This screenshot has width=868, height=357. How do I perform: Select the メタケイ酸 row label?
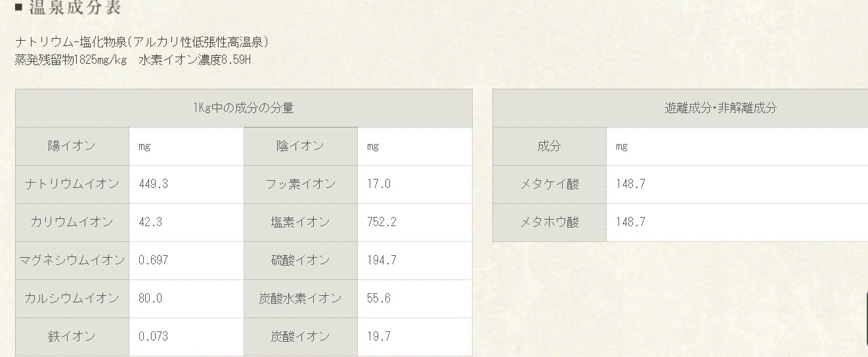point(550,184)
